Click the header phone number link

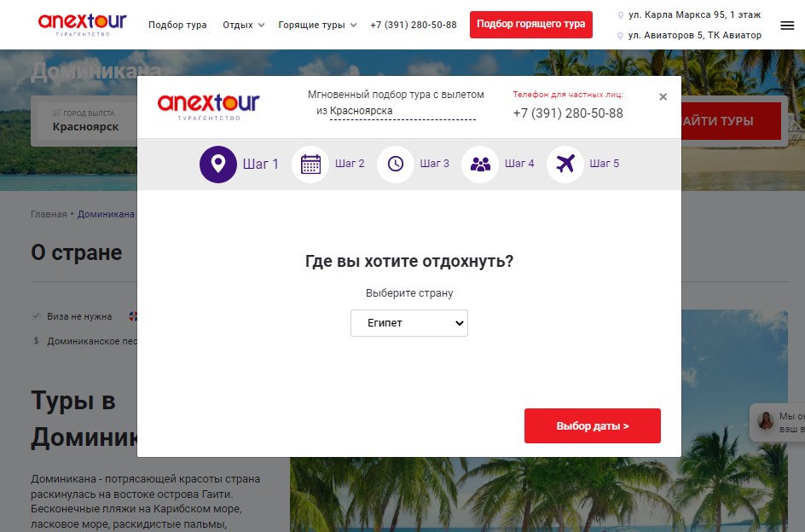(414, 25)
